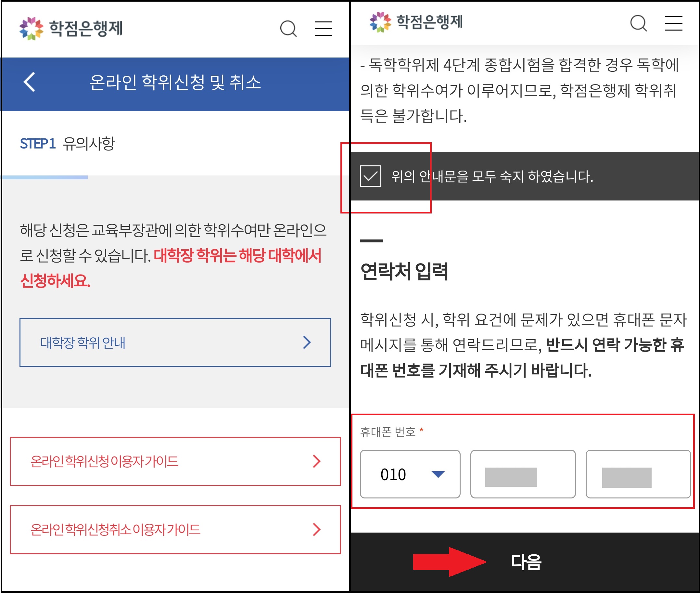This screenshot has width=700, height=593.
Task: Select the STEP1 유의사항 tab
Action: point(68,144)
